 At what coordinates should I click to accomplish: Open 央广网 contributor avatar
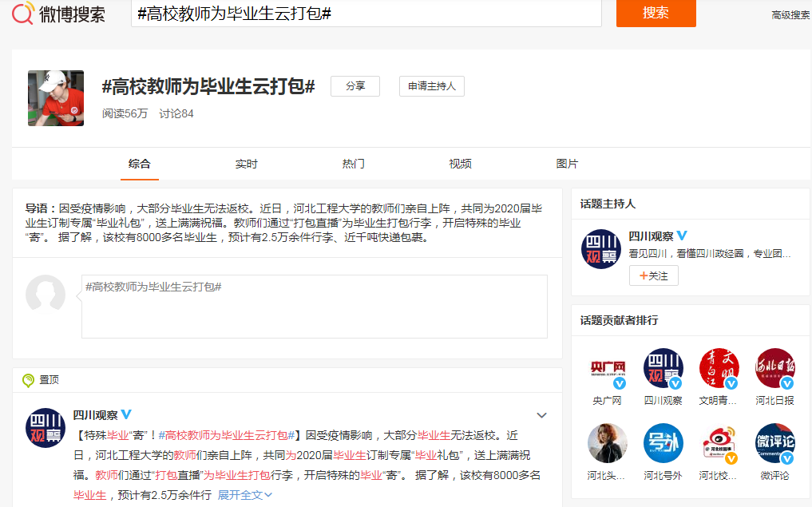607,368
